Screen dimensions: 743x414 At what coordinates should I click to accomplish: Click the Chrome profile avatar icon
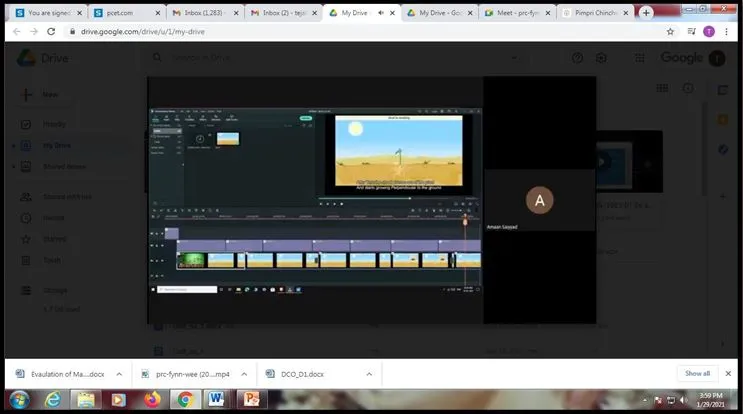(708, 32)
